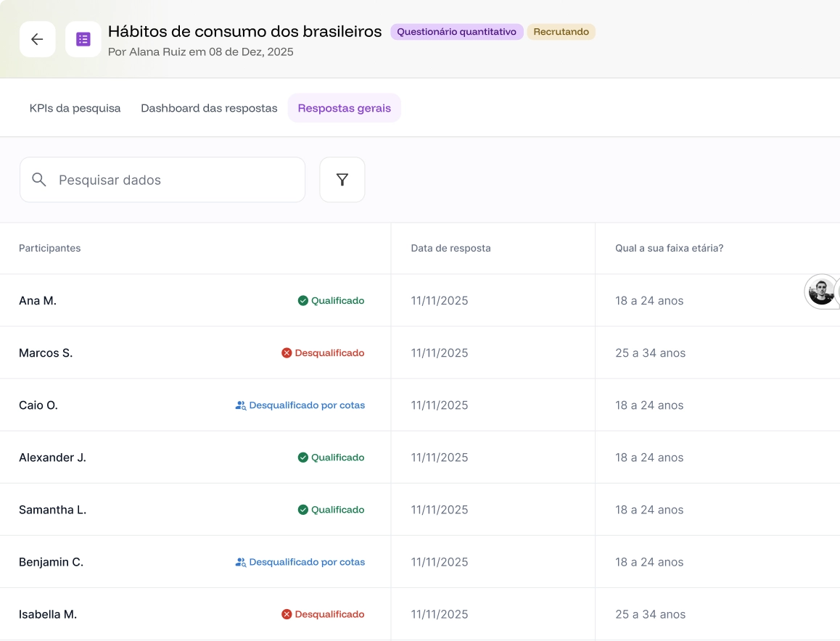The width and height of the screenshot is (840, 641).
Task: Select the Respostas gerais tab
Action: click(344, 108)
